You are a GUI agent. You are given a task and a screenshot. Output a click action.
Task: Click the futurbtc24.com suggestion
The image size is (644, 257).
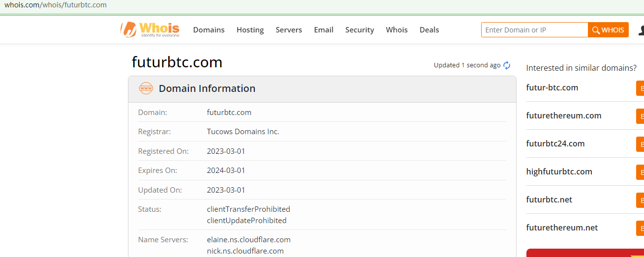(x=555, y=144)
